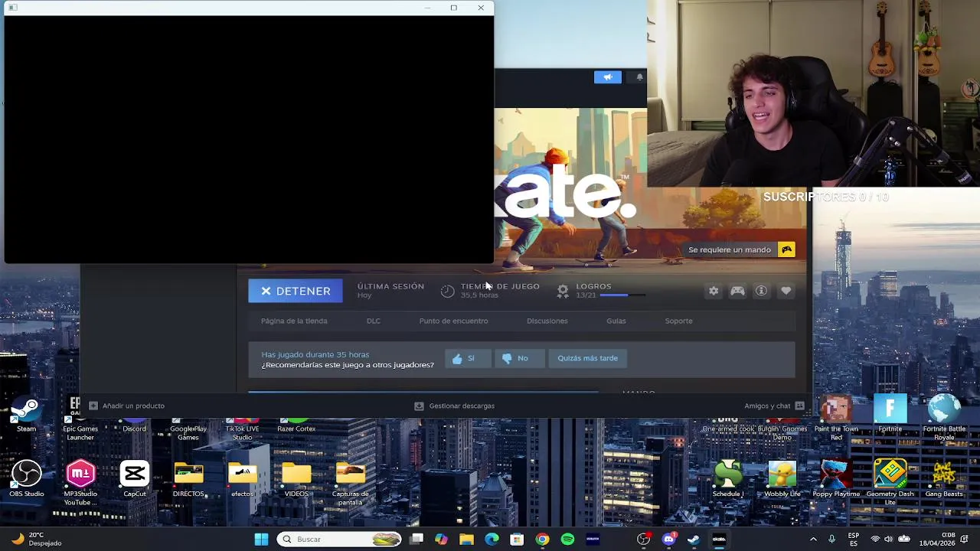980x551 pixels.
Task: Open the CapCut desktop shortcut
Action: [134, 478]
